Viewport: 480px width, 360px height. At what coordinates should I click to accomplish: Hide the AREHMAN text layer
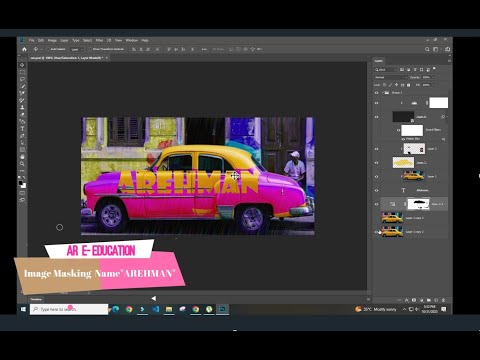click(377, 190)
